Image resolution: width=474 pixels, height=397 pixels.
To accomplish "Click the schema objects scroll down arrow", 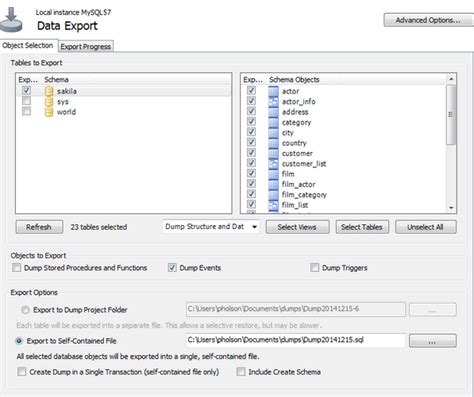I will 451,208.
